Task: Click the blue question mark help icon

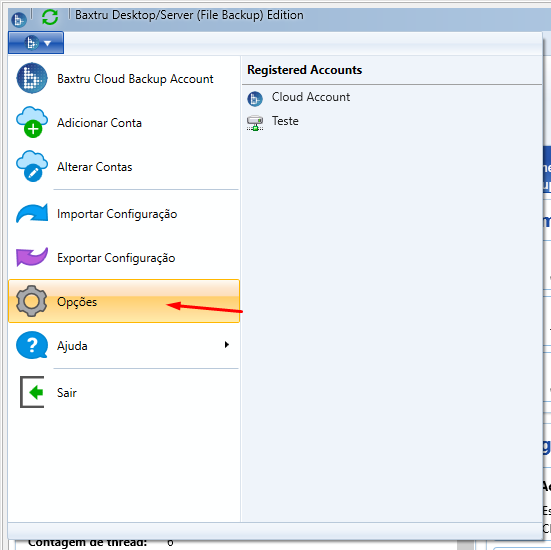Action: 32,345
